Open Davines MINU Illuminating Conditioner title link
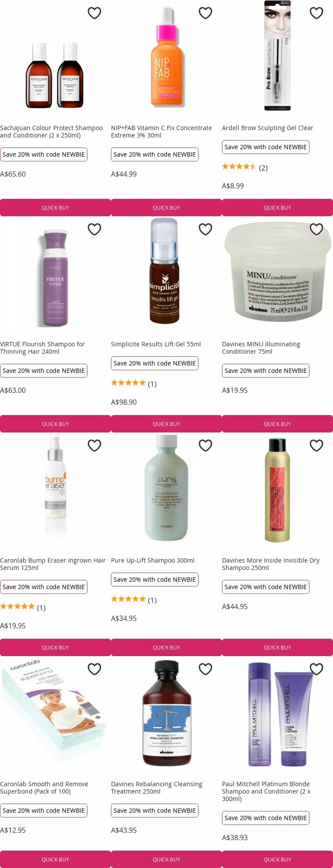The height and width of the screenshot is (868, 333). click(261, 348)
